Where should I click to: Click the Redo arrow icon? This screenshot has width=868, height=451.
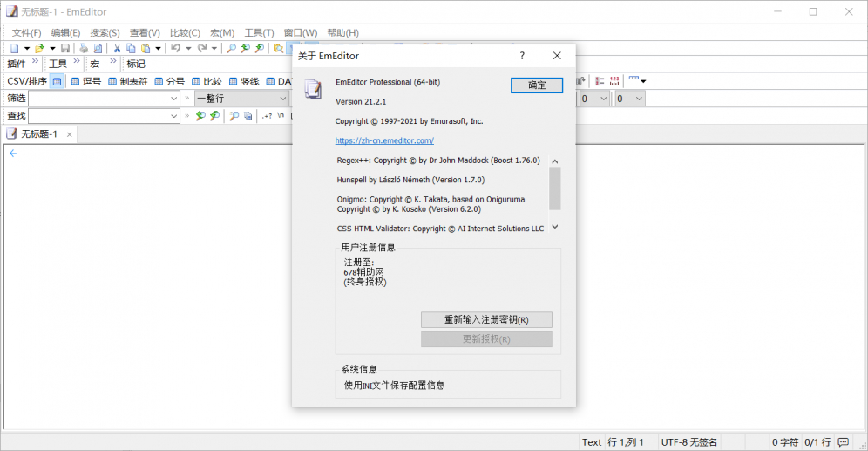click(202, 48)
